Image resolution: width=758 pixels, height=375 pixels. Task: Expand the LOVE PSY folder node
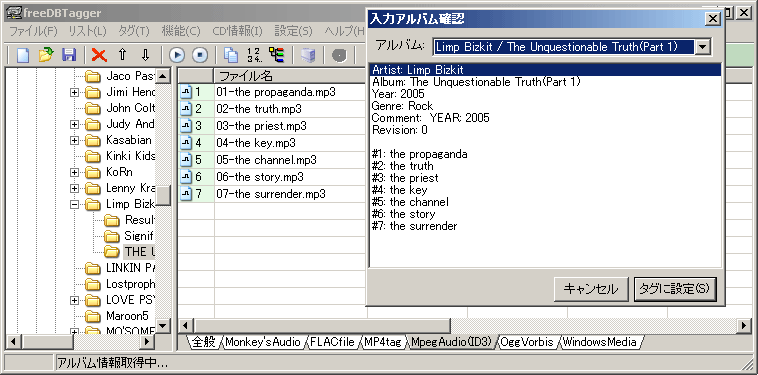click(74, 300)
